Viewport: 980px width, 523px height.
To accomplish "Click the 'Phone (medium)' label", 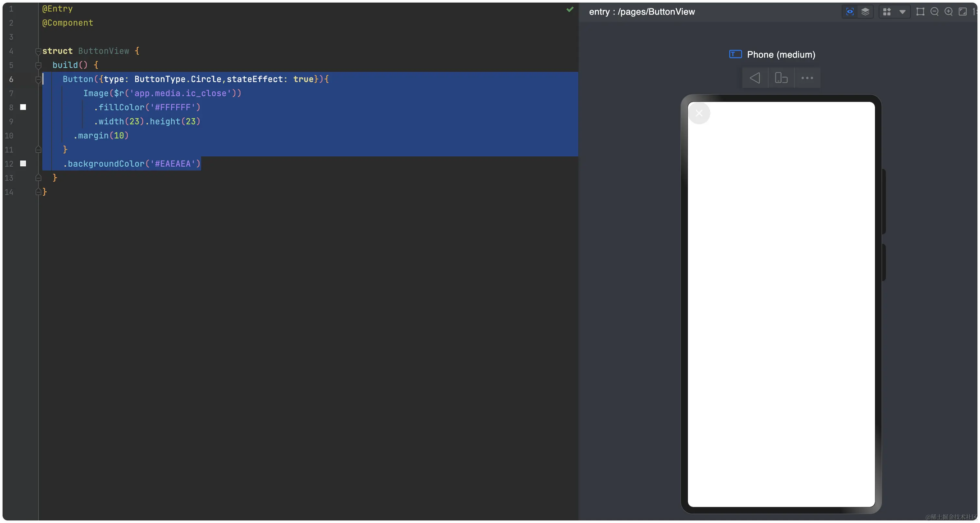I will click(x=781, y=54).
